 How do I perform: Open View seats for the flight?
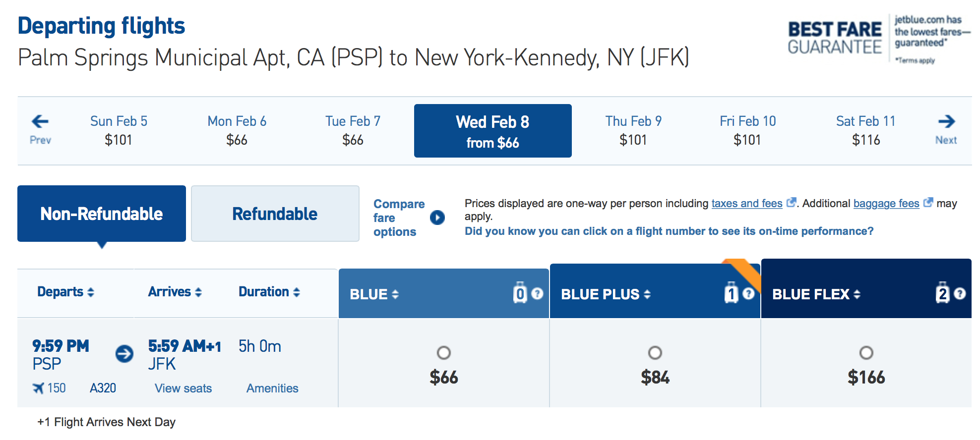183,388
